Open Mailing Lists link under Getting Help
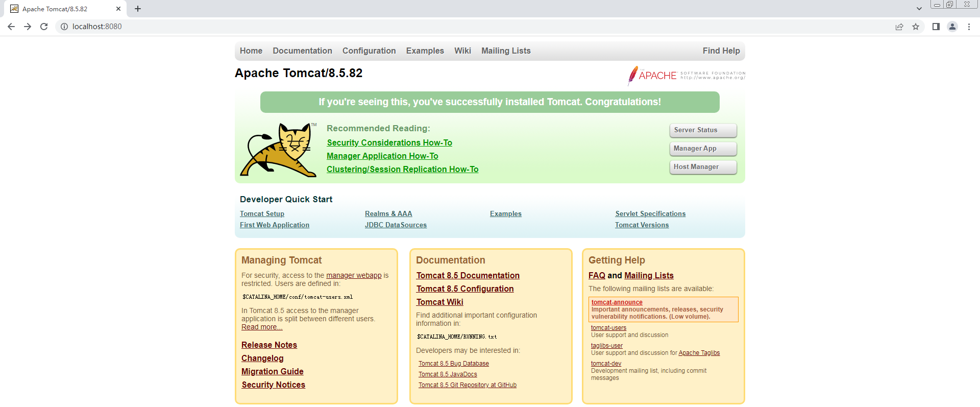The image size is (980, 407). pos(649,276)
